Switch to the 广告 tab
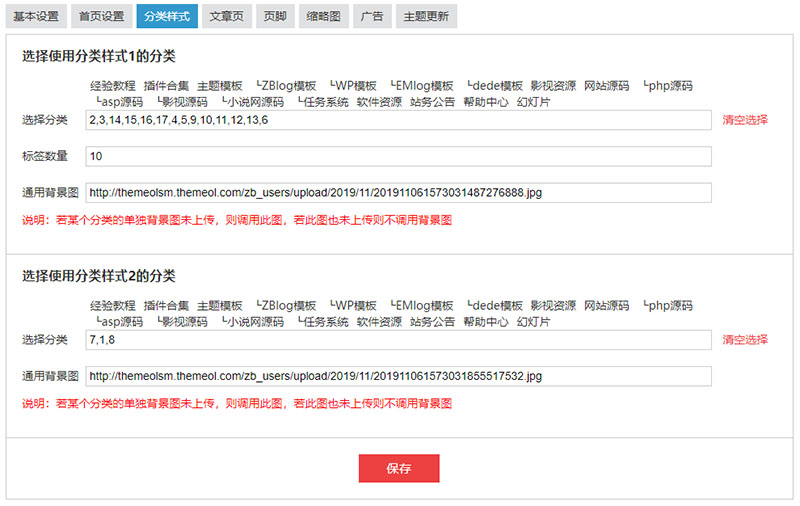Image resolution: width=800 pixels, height=506 pixels. (372, 17)
